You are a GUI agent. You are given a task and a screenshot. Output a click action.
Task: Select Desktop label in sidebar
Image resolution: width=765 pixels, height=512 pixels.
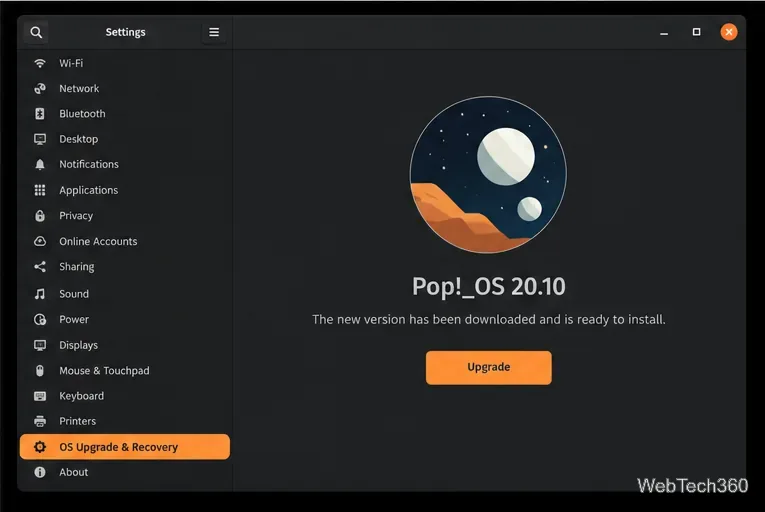(x=79, y=139)
